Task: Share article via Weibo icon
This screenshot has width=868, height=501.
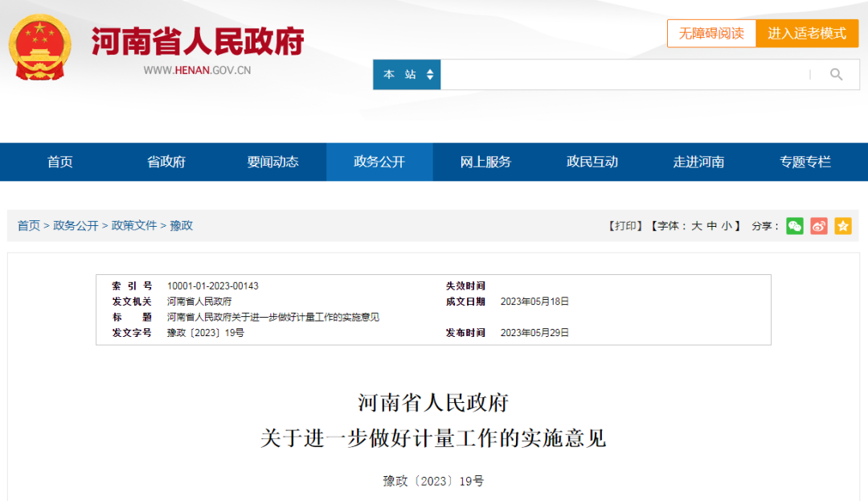Action: pyautogui.click(x=819, y=226)
